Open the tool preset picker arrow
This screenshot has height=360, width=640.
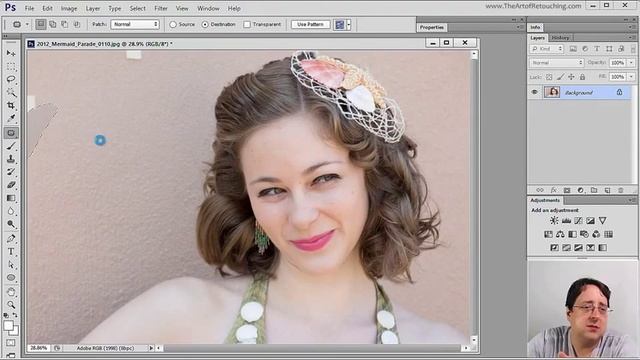(27, 24)
